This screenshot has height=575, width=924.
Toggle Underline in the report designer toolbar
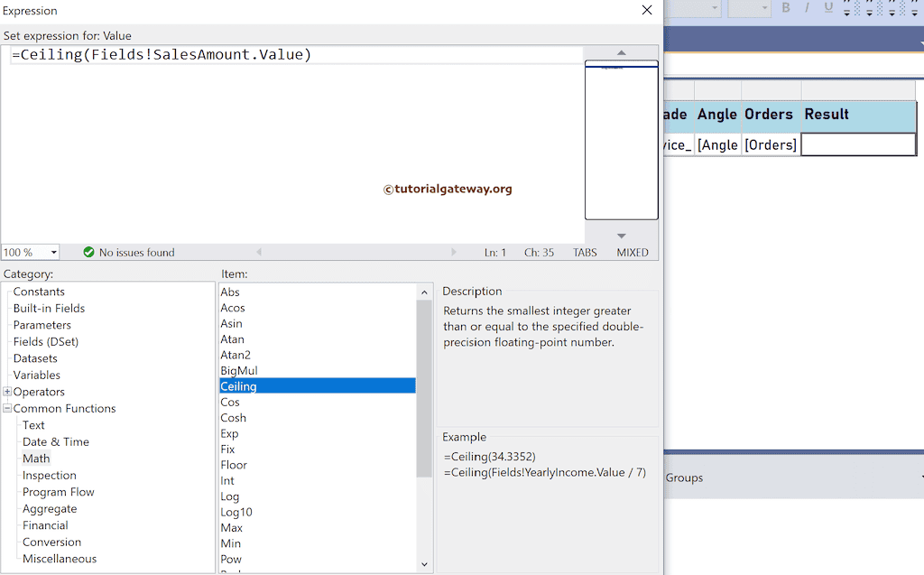point(828,7)
